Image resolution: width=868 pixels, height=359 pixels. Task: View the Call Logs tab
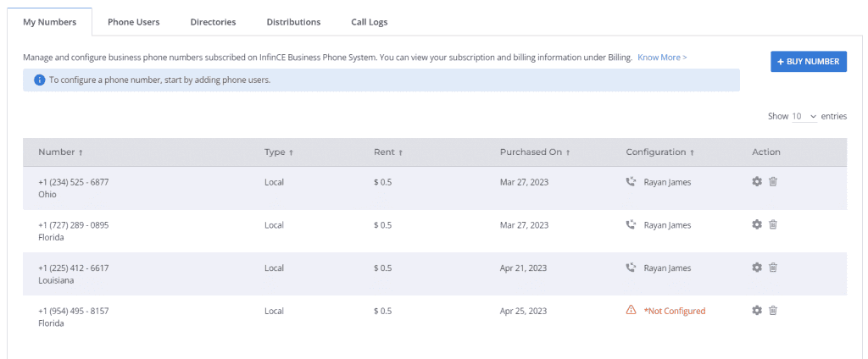point(370,22)
